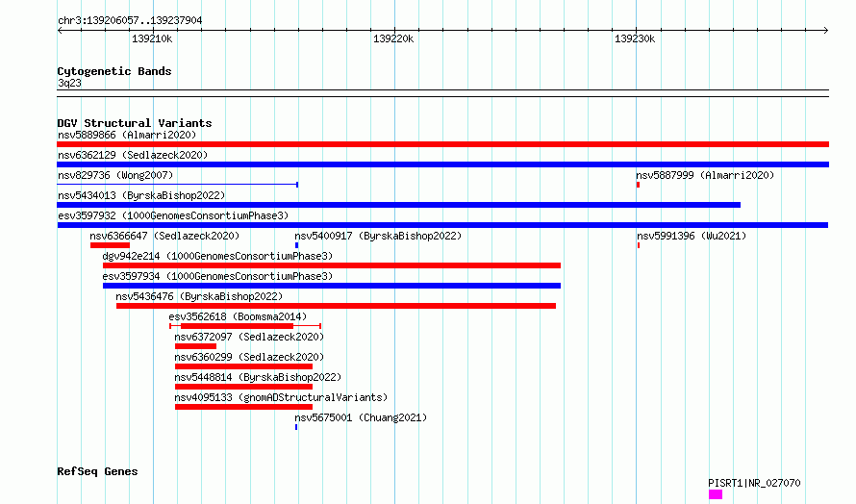Image resolution: width=856 pixels, height=504 pixels.
Task: Click the magenta PISRT1 gene block
Action: click(x=716, y=494)
